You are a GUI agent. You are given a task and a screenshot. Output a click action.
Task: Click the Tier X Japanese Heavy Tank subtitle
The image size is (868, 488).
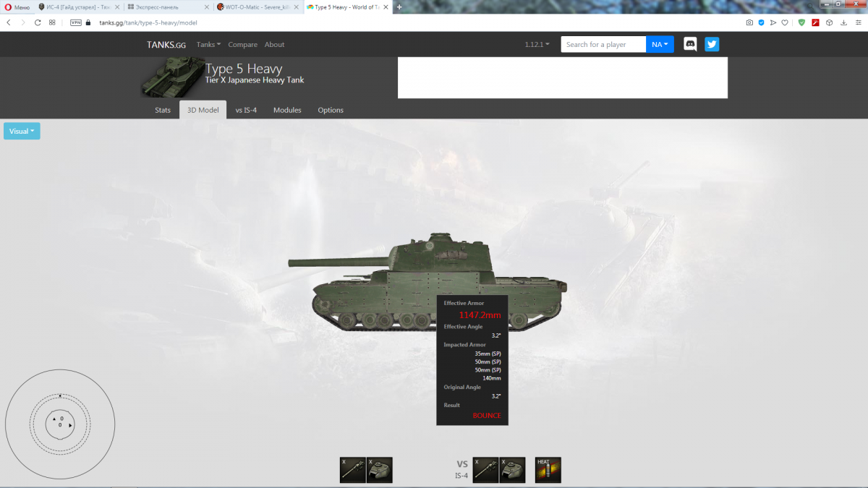(x=255, y=80)
